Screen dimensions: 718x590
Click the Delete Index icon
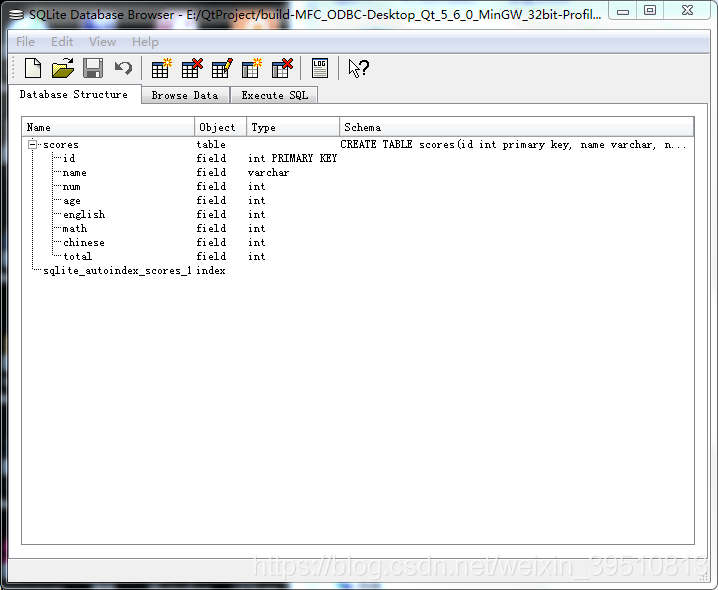click(282, 68)
